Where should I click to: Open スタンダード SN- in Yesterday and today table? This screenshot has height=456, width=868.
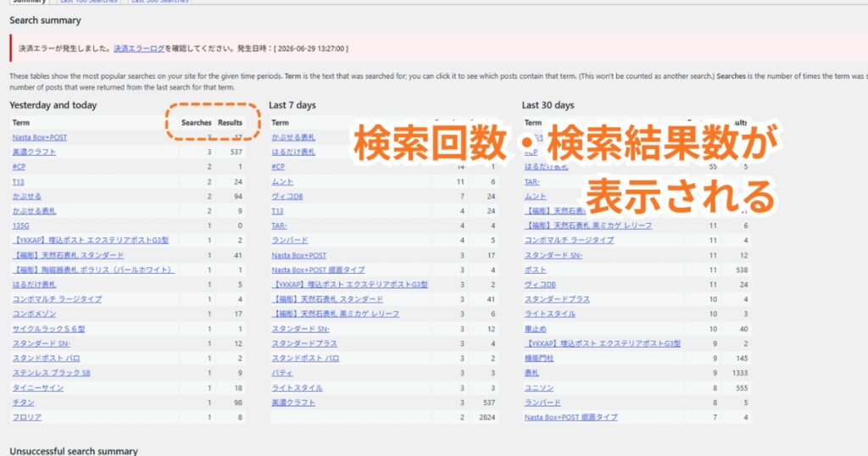[x=42, y=343]
